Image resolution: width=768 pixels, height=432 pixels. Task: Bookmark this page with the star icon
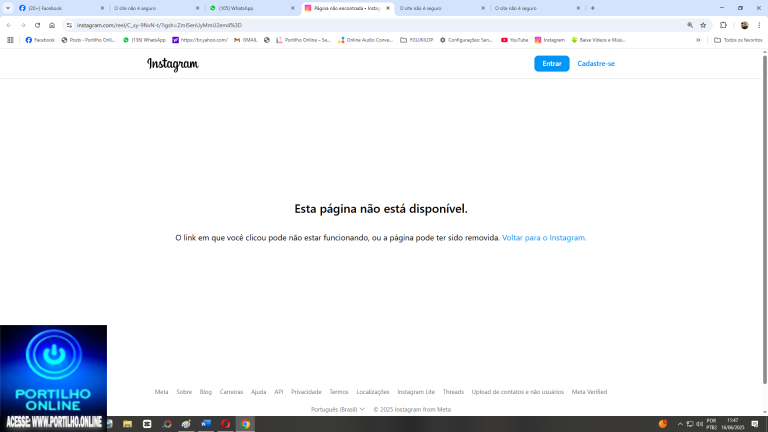tap(703, 25)
